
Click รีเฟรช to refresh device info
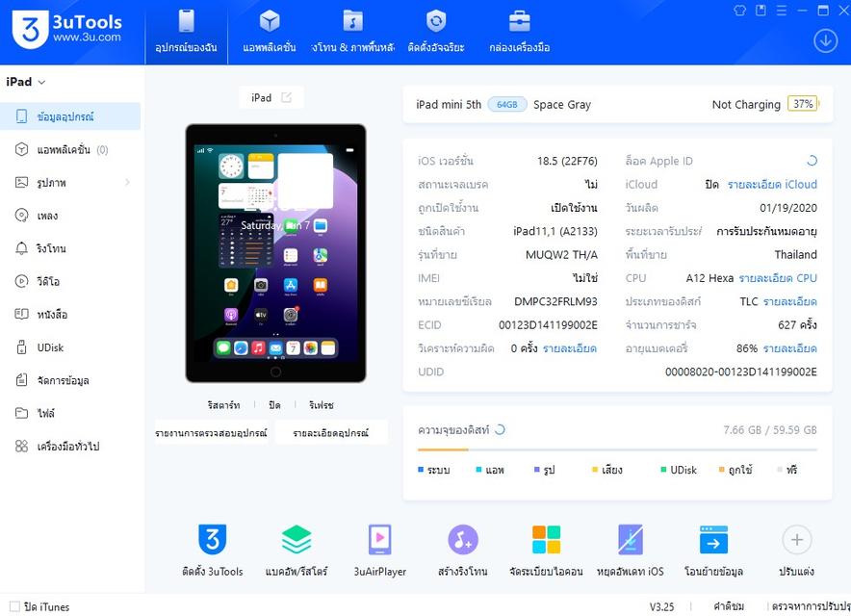click(x=322, y=405)
